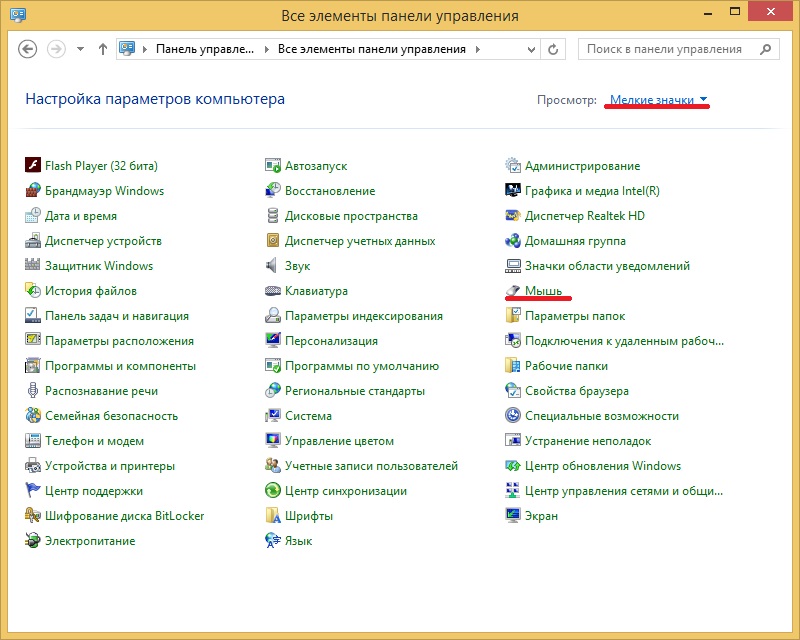Click the Forward navigation arrow button
Image resolution: width=800 pixels, height=640 pixels.
(x=56, y=50)
